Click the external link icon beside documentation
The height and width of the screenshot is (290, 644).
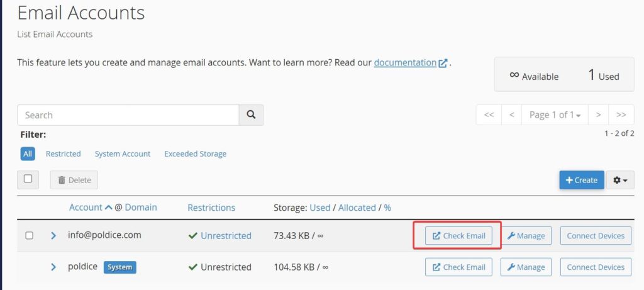click(x=443, y=63)
